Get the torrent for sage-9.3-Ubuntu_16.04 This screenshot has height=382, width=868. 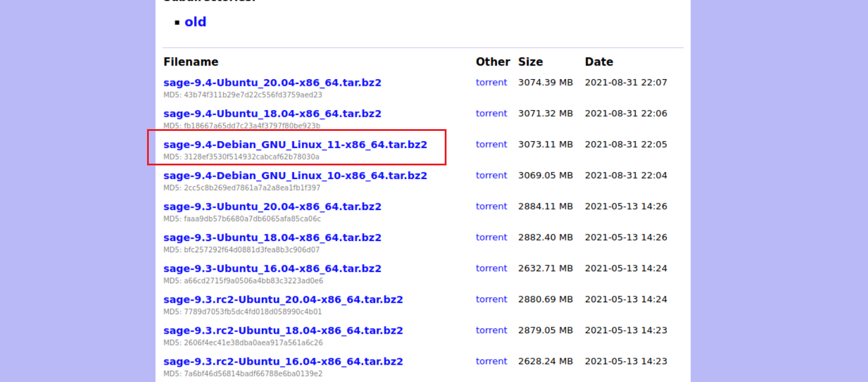point(491,268)
